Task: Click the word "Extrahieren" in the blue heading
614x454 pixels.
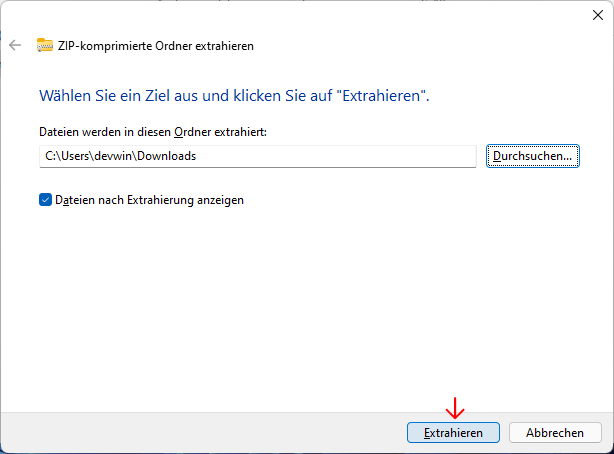Action: (x=382, y=96)
